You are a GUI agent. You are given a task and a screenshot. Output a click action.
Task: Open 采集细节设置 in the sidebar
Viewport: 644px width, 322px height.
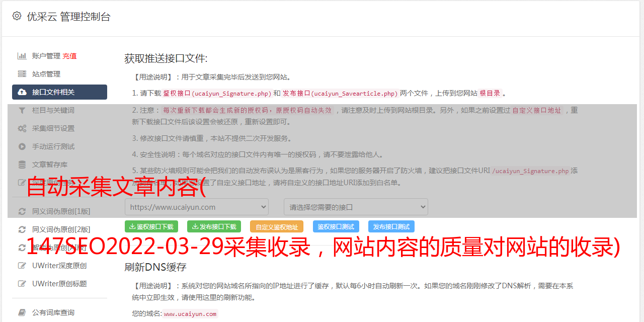pyautogui.click(x=53, y=128)
